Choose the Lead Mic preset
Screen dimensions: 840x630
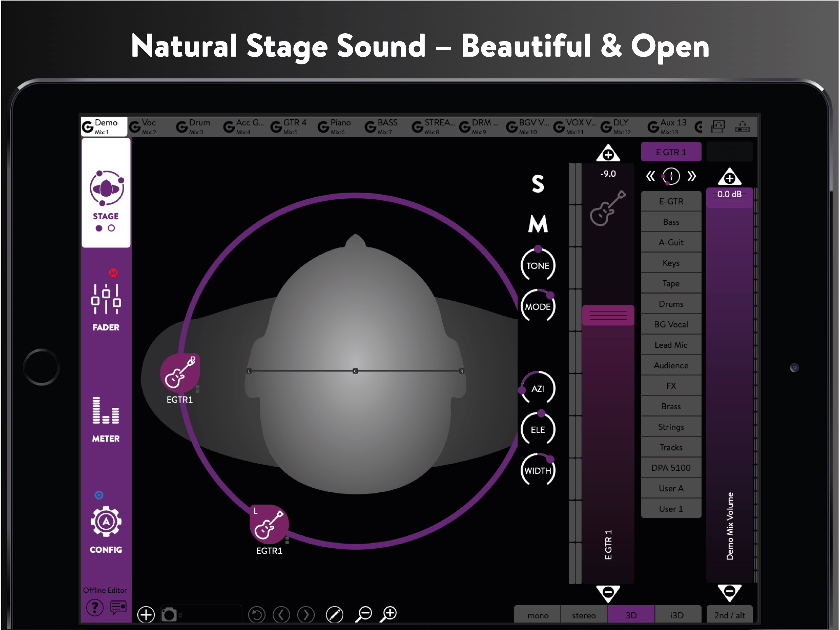[671, 345]
